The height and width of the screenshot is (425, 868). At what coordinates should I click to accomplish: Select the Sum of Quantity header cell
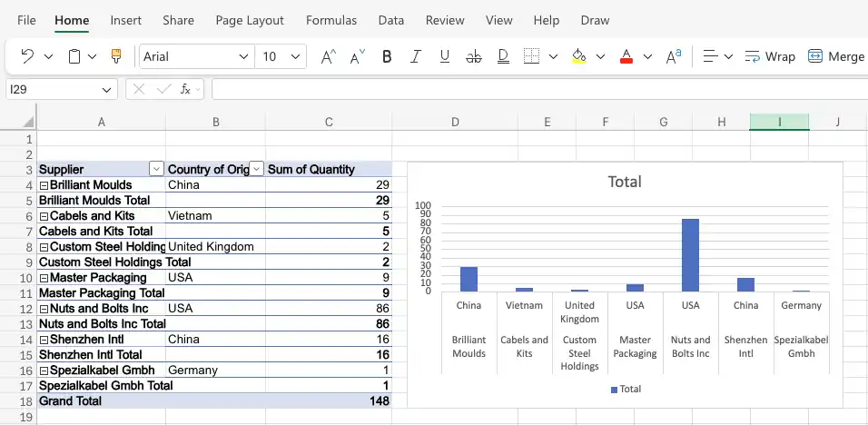329,169
